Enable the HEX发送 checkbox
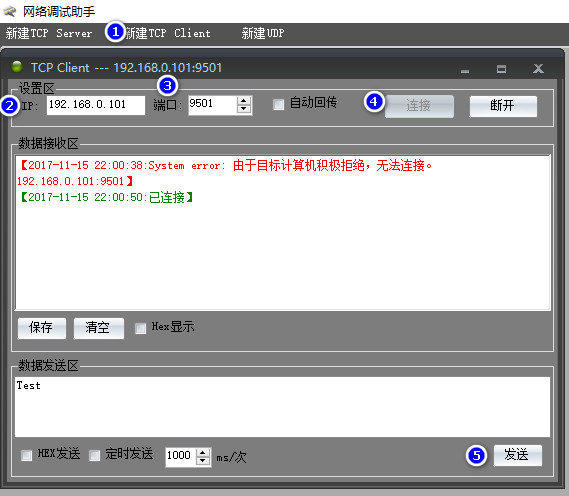Image resolution: width=569 pixels, height=496 pixels. (26, 455)
